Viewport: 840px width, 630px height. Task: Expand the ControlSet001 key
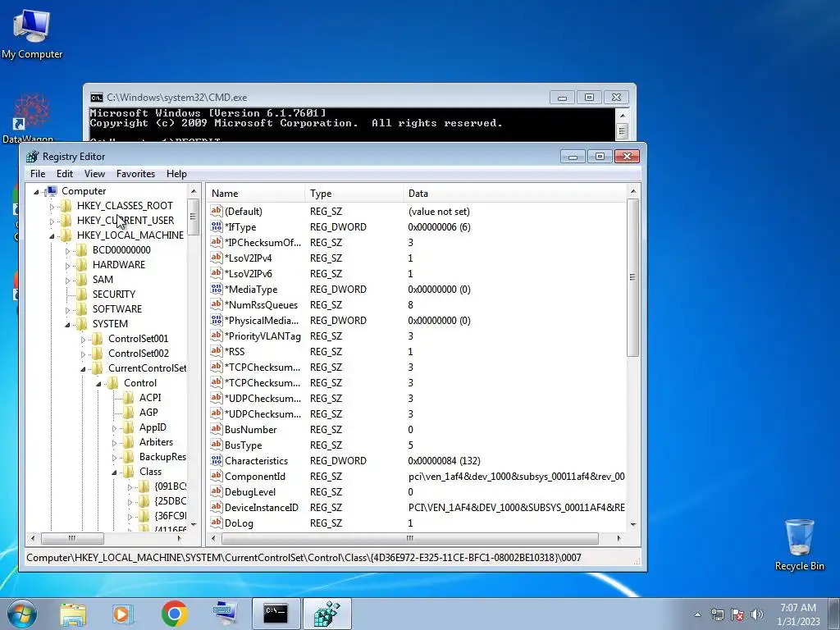(x=83, y=339)
